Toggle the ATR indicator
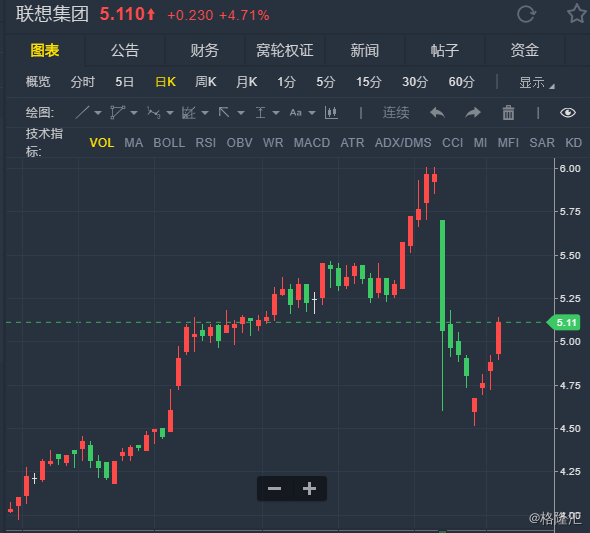590x533 pixels. (352, 143)
